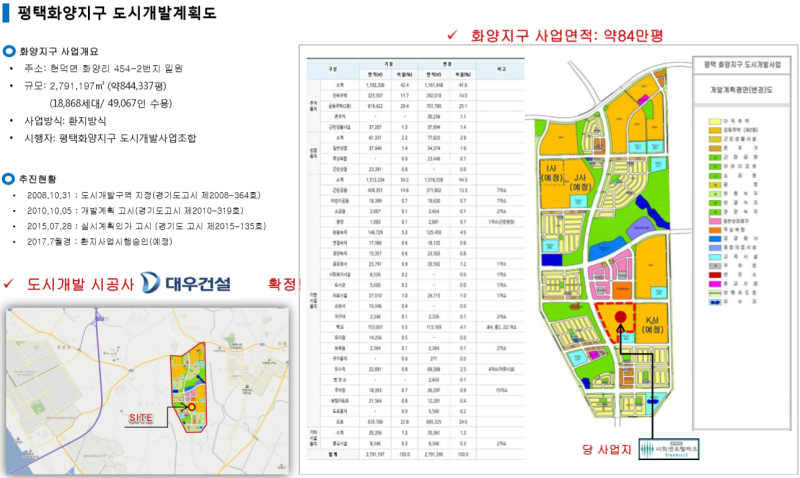The image size is (800, 478).
Task: Click the red text 확정!
Action: click(284, 284)
